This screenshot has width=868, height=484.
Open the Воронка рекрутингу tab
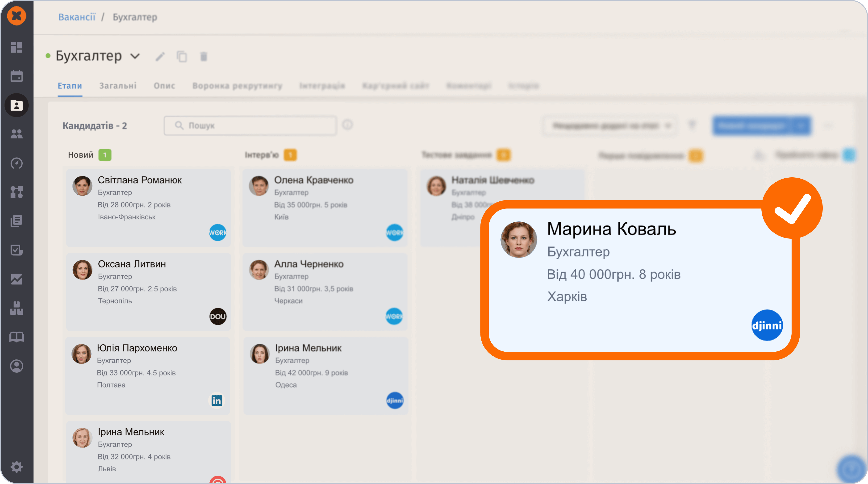coord(237,86)
